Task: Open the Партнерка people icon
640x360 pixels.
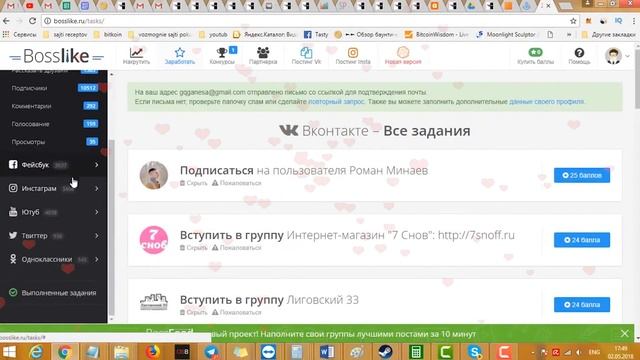Action: pyautogui.click(x=263, y=52)
